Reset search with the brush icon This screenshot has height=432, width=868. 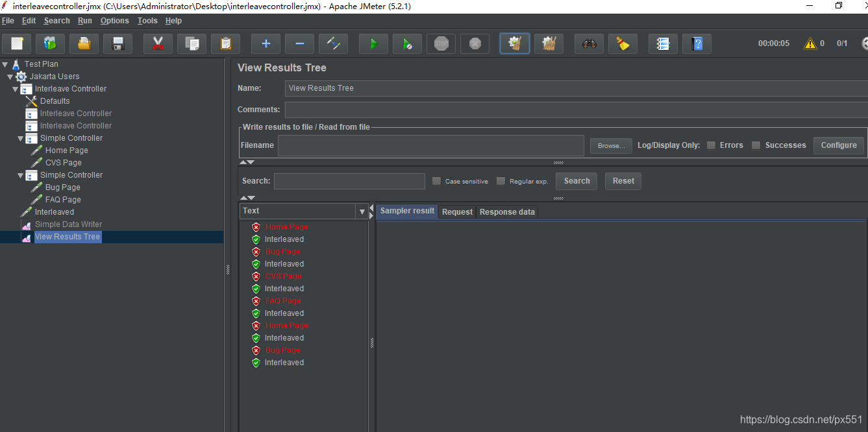coord(623,43)
